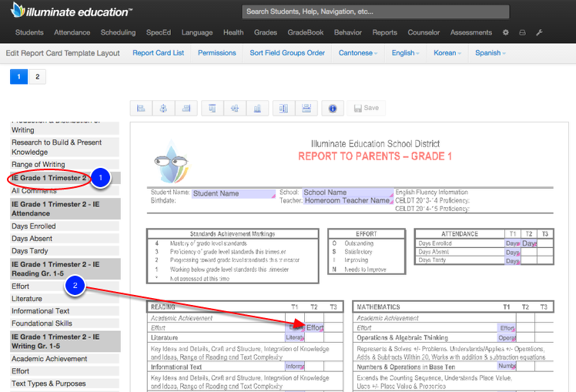Select Range of Writing field

point(65,164)
